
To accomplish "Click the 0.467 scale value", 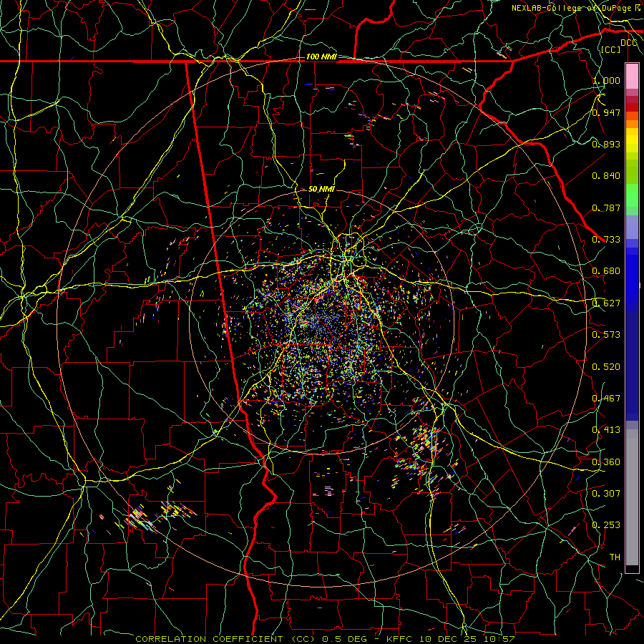I will tap(606, 398).
